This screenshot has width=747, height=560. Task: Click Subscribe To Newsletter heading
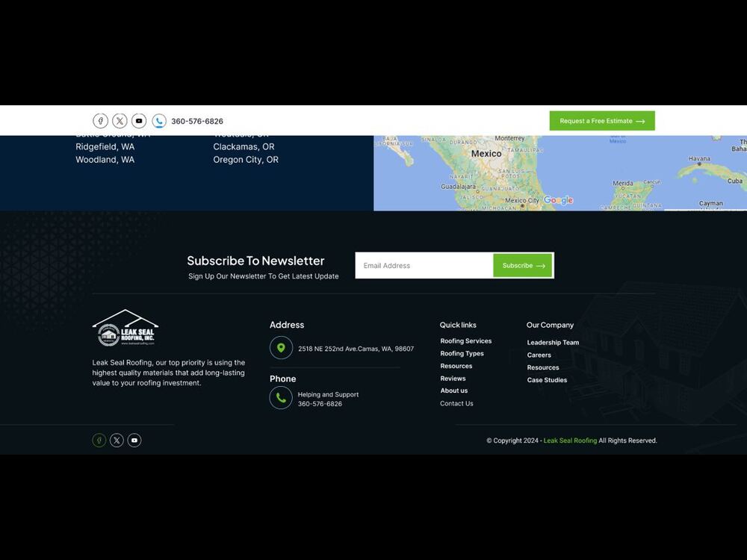(x=255, y=261)
